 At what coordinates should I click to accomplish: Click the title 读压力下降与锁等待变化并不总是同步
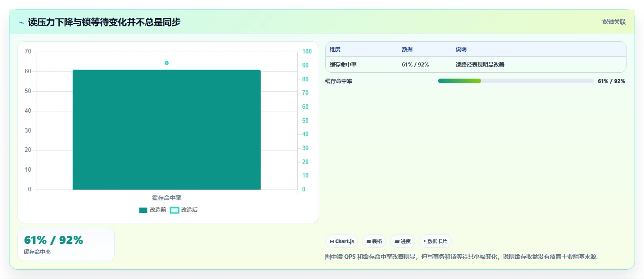(104, 22)
